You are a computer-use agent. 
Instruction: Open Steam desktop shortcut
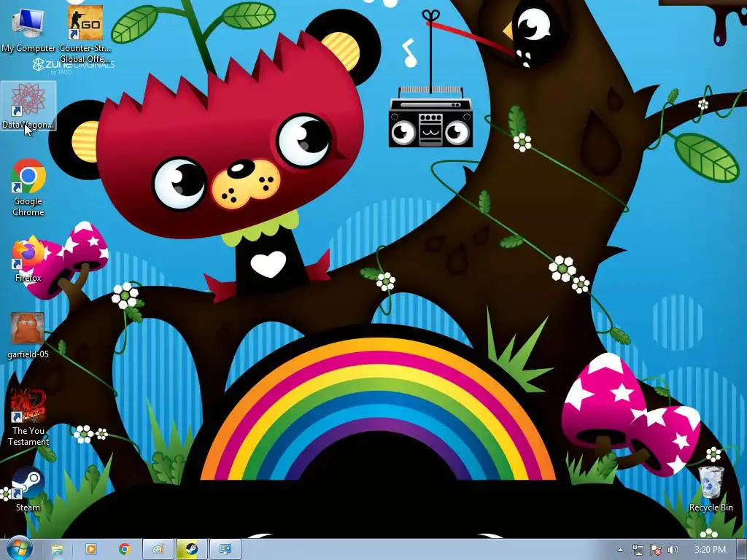click(28, 489)
